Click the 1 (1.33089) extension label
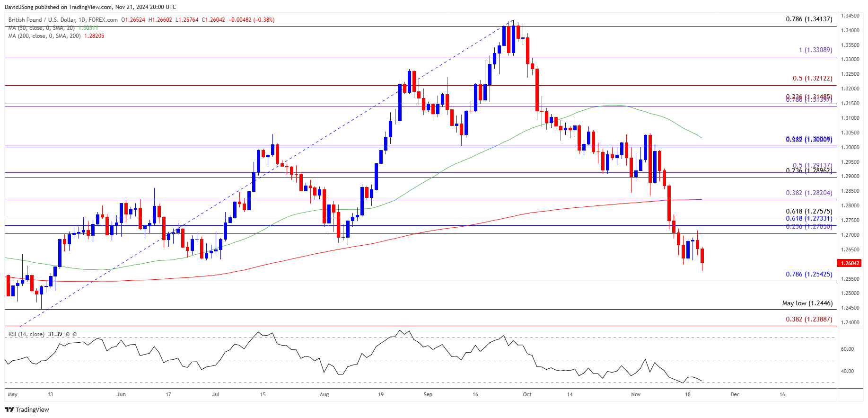This screenshot has height=418, width=868. (x=815, y=50)
